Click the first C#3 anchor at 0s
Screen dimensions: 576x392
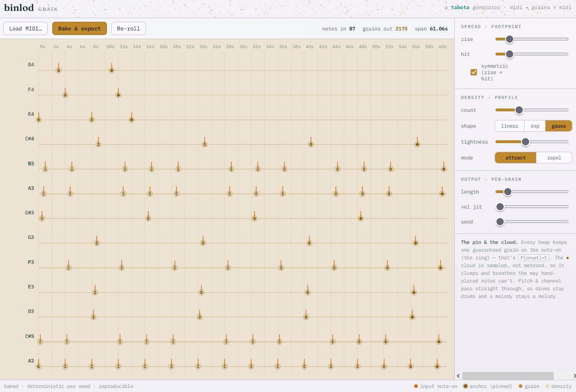click(40, 342)
